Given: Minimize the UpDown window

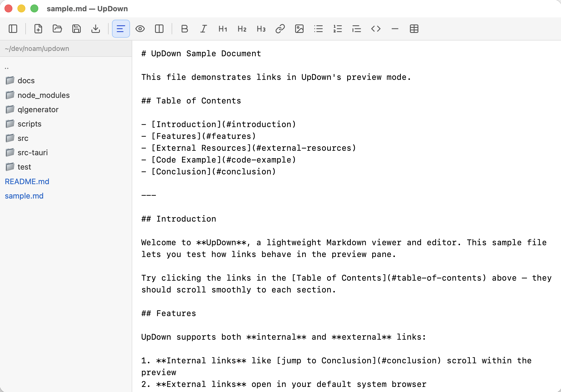Looking at the screenshot, I should 21,8.
